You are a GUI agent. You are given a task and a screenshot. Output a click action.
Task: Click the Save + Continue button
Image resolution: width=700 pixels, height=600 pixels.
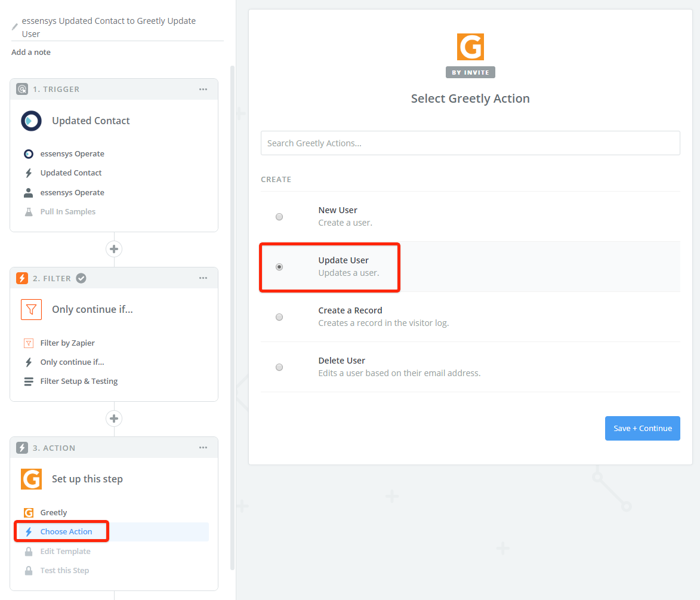(x=642, y=429)
